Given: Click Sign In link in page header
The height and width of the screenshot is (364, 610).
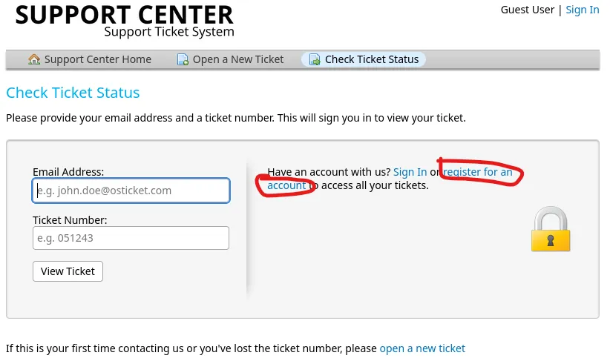Looking at the screenshot, I should pyautogui.click(x=583, y=10).
